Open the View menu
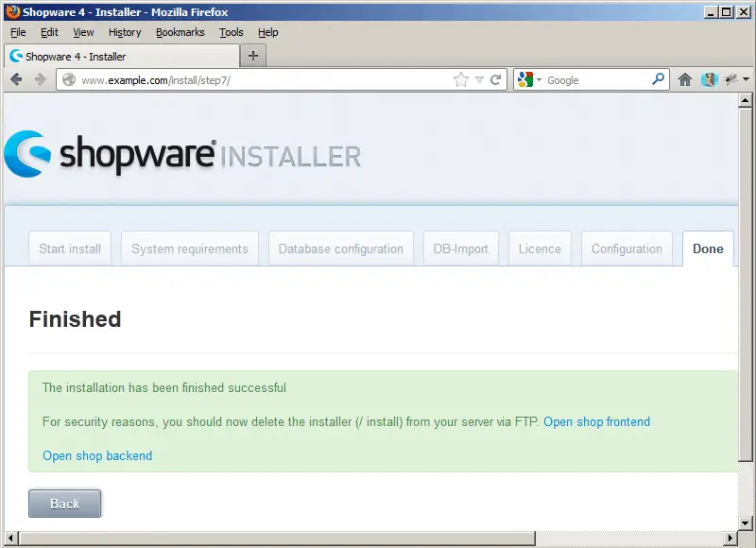The image size is (756, 548). 83,32
